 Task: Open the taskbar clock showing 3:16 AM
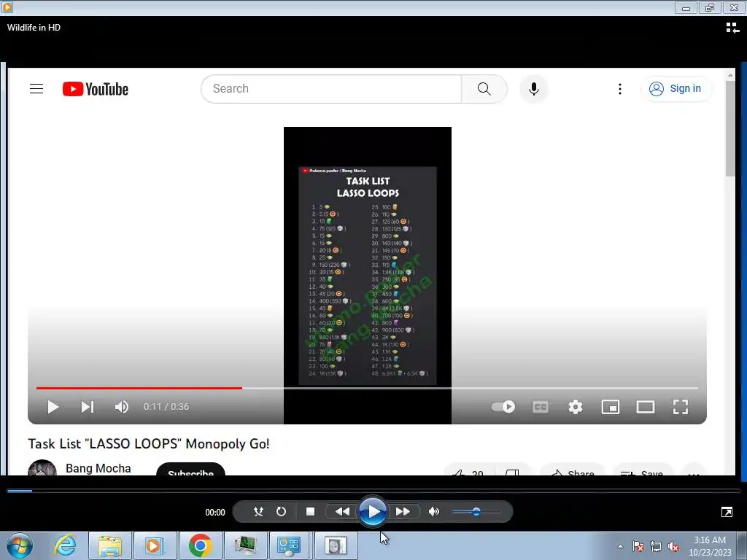click(x=710, y=546)
